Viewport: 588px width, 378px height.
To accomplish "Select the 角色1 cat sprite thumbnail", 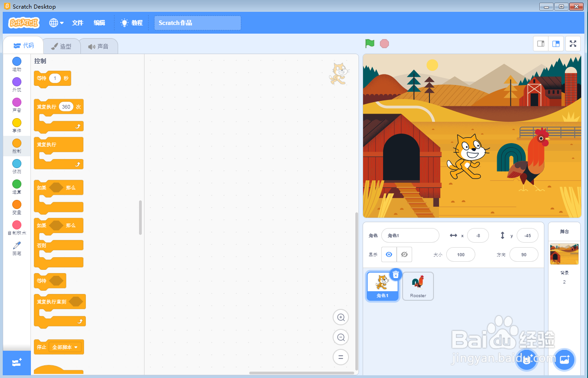I will click(382, 286).
